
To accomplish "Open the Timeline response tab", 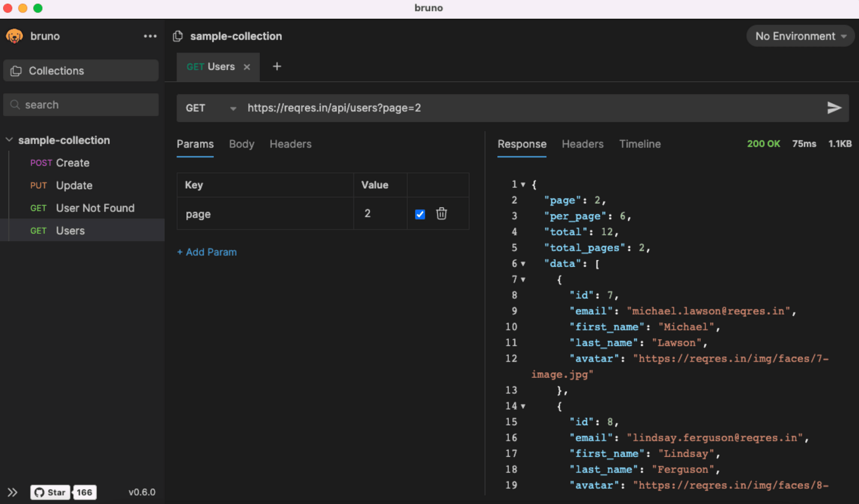I will point(640,144).
